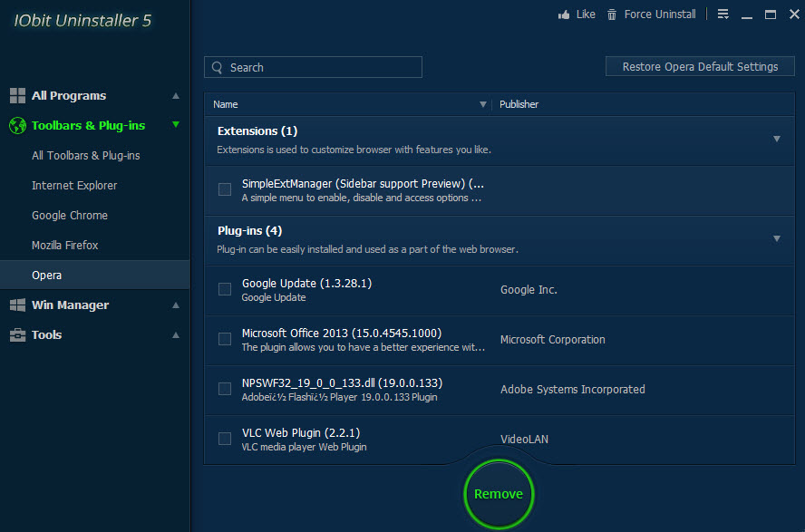This screenshot has width=805, height=532.
Task: Click the thumbs-up Like icon
Action: [564, 15]
